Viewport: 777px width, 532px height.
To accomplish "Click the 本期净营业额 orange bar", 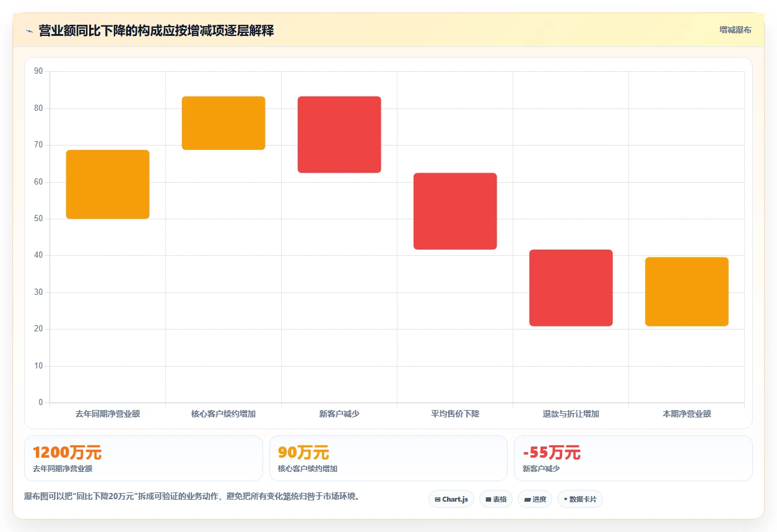I will [687, 292].
